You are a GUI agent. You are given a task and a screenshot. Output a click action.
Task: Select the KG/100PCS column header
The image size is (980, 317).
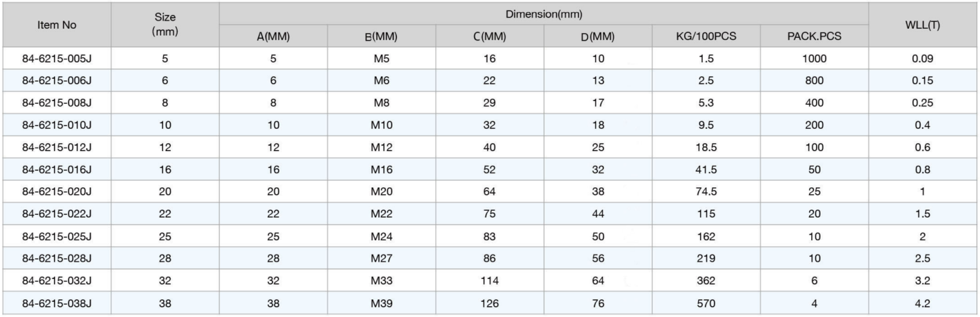pos(706,36)
